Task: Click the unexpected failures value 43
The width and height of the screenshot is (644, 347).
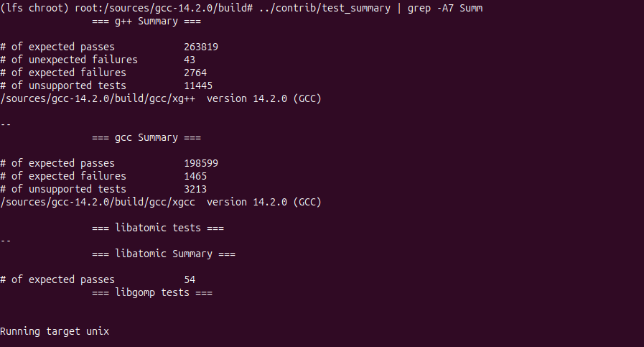Action: click(190, 60)
